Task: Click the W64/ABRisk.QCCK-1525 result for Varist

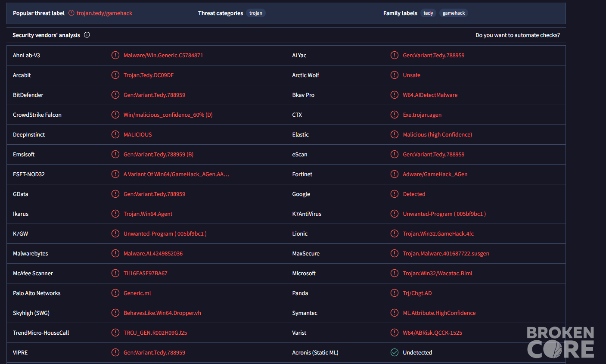Action: click(432, 333)
